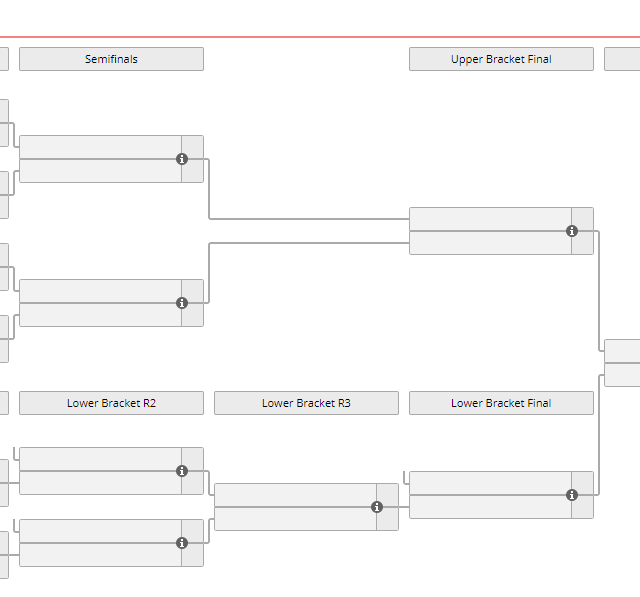
Task: Open info for the second Semifinals match
Action: 182,303
